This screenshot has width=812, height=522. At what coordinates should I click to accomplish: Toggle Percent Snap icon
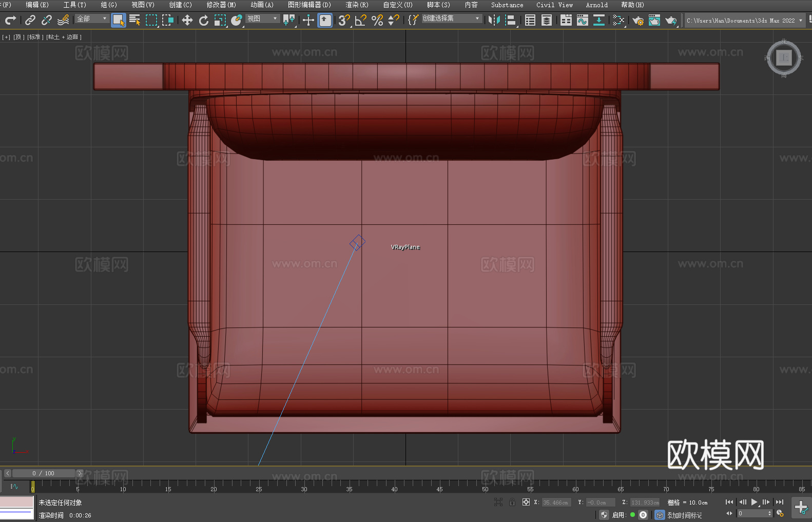click(x=377, y=20)
